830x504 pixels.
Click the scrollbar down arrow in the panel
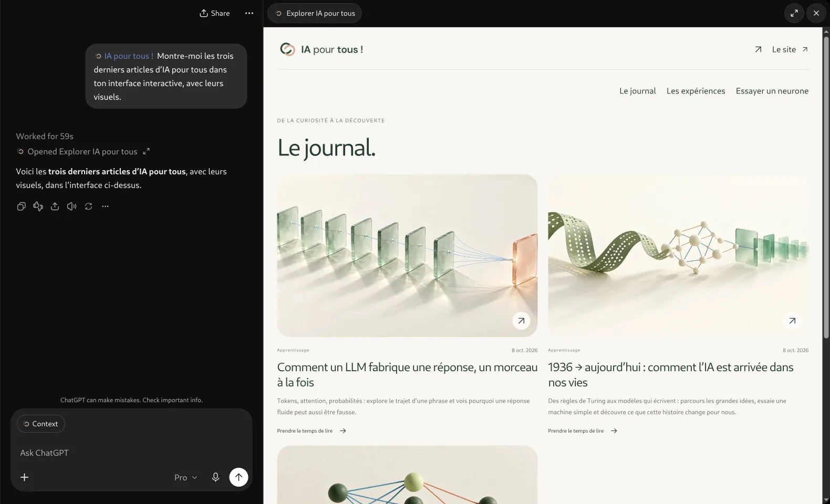[826, 500]
